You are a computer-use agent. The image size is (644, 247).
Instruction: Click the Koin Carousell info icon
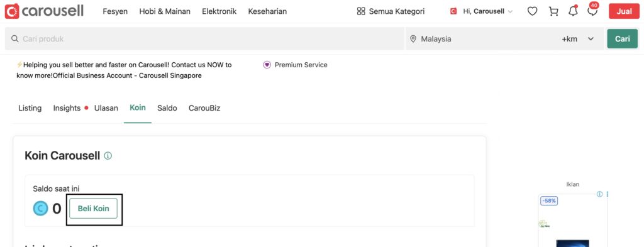108,156
